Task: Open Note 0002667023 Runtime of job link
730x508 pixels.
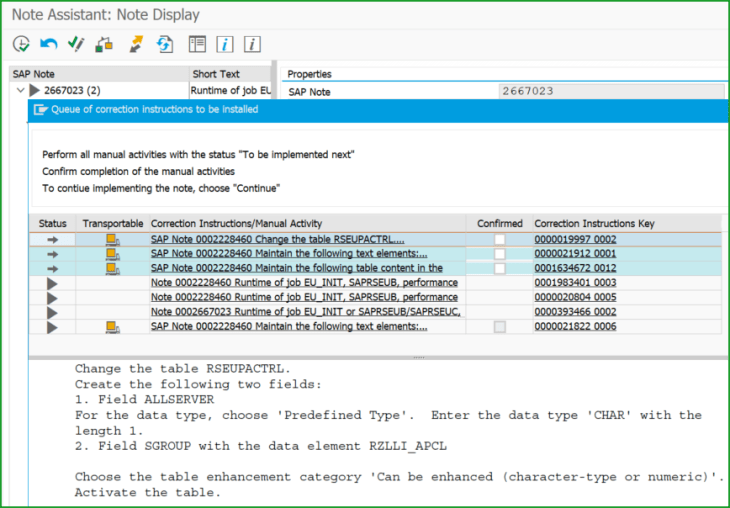Action: click(x=305, y=312)
